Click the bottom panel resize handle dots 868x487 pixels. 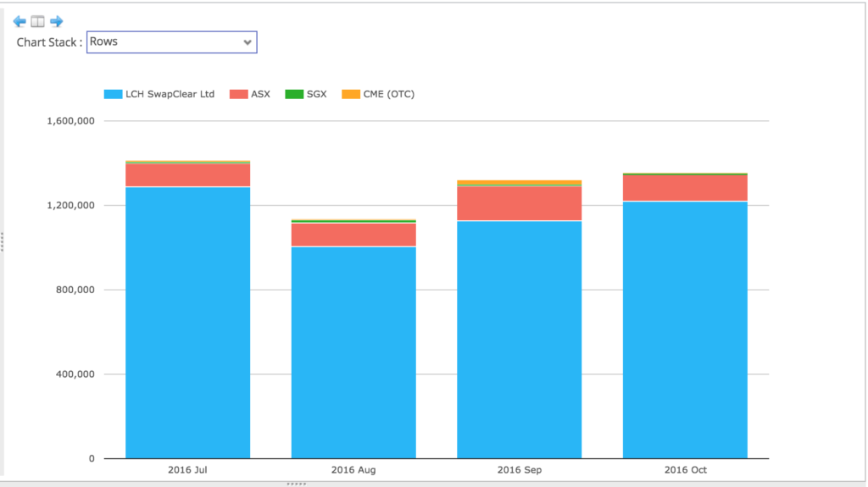click(x=296, y=484)
